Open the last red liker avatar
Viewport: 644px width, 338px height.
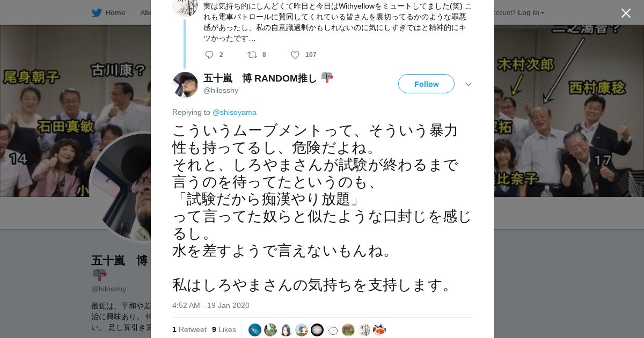[x=379, y=330]
